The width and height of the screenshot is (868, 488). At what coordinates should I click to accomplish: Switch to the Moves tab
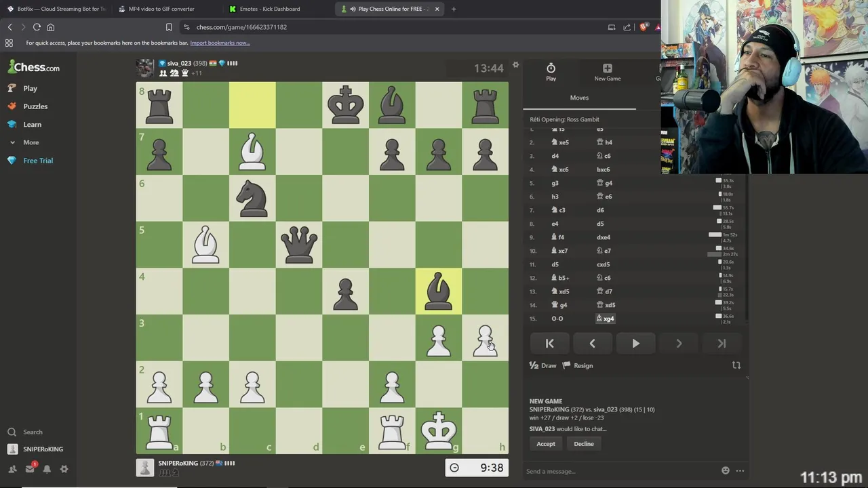pos(579,98)
